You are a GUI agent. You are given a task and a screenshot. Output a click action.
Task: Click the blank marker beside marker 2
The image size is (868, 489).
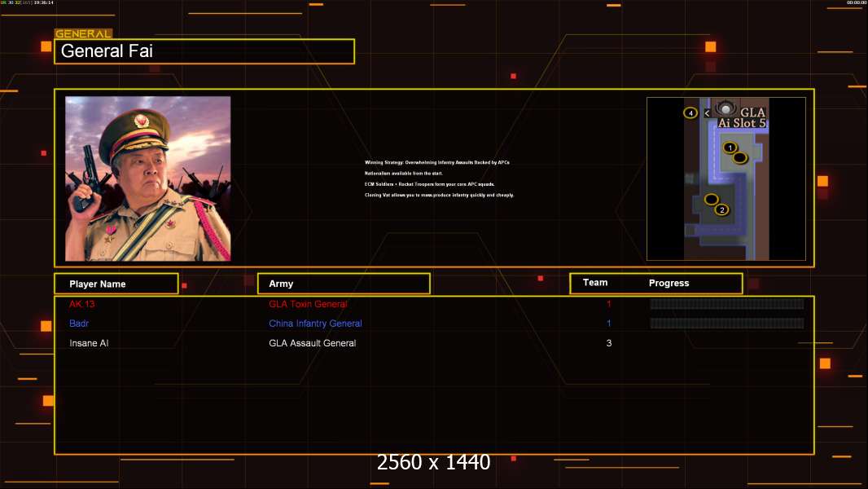pyautogui.click(x=712, y=200)
